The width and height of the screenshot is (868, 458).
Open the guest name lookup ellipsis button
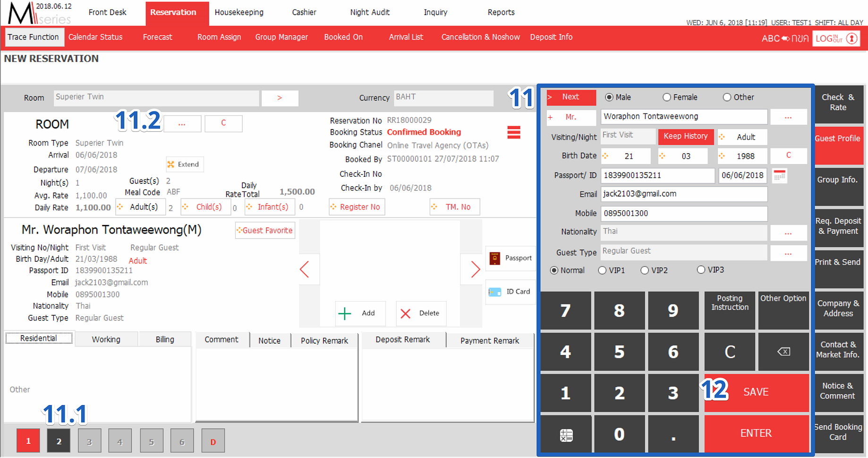tap(788, 117)
